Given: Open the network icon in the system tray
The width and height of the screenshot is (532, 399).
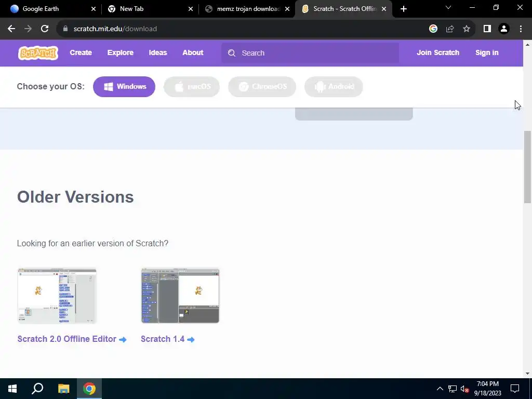Looking at the screenshot, I should [453, 389].
